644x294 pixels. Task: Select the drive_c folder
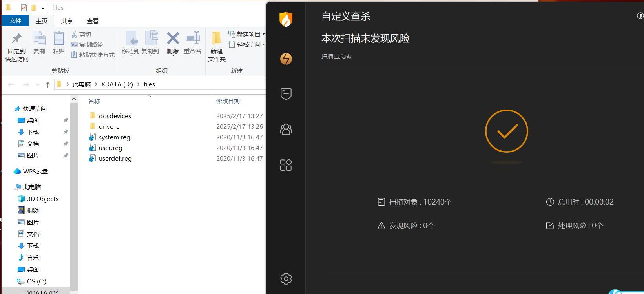109,126
